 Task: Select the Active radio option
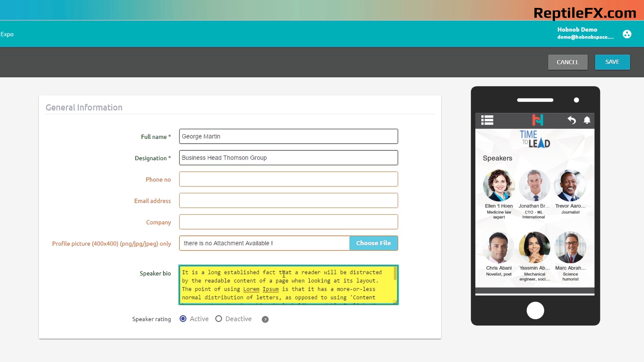tap(183, 319)
